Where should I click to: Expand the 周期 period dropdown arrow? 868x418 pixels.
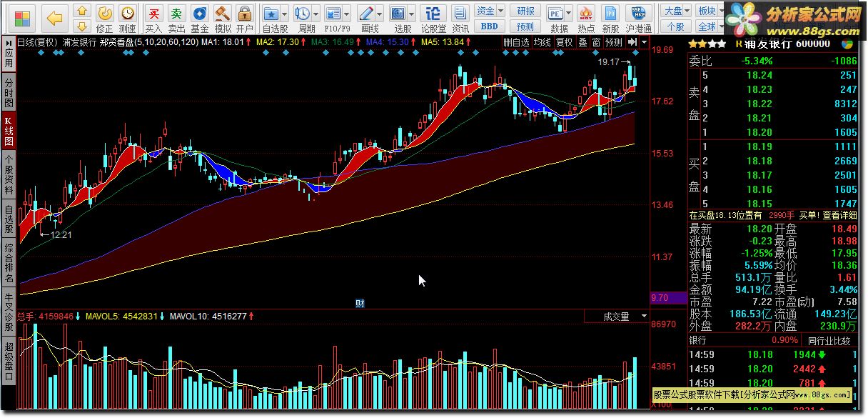coord(316,14)
